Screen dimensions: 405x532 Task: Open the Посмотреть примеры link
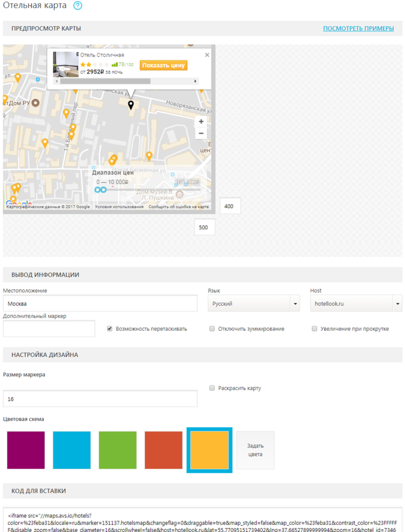[358, 28]
